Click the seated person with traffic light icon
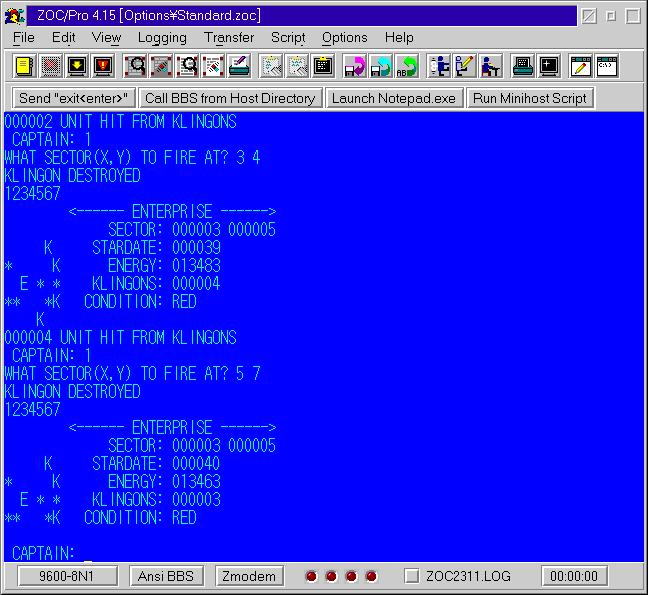 point(438,66)
